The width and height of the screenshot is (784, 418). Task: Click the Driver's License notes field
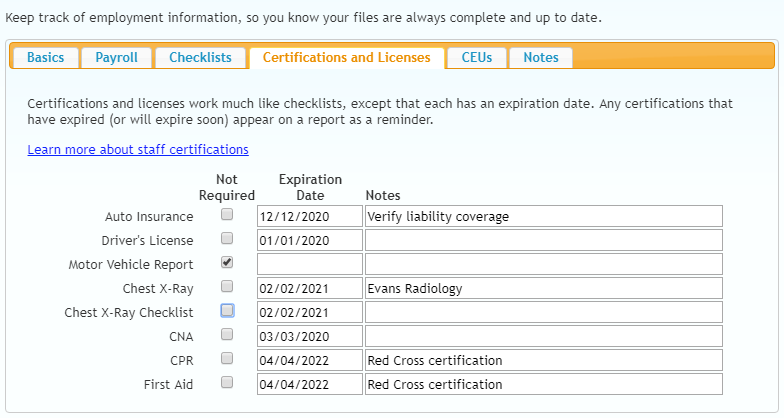pos(543,240)
